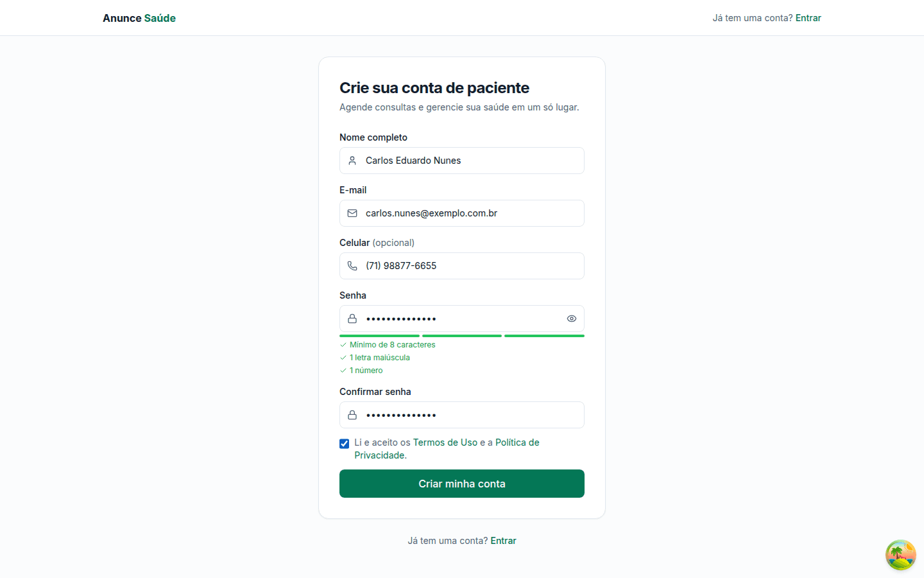Click the phone icon in Celular field

coord(352,266)
